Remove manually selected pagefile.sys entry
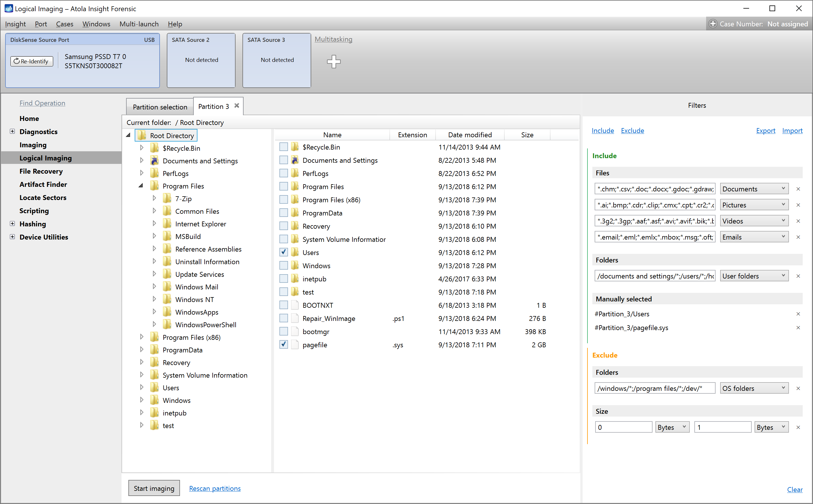This screenshot has width=813, height=504. tap(798, 328)
